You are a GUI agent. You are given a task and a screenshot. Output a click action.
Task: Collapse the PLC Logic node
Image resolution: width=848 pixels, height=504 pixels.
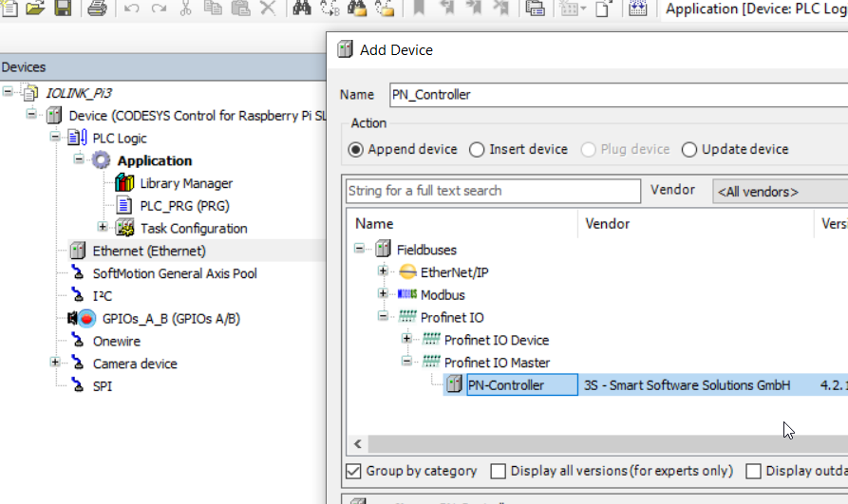click(55, 137)
